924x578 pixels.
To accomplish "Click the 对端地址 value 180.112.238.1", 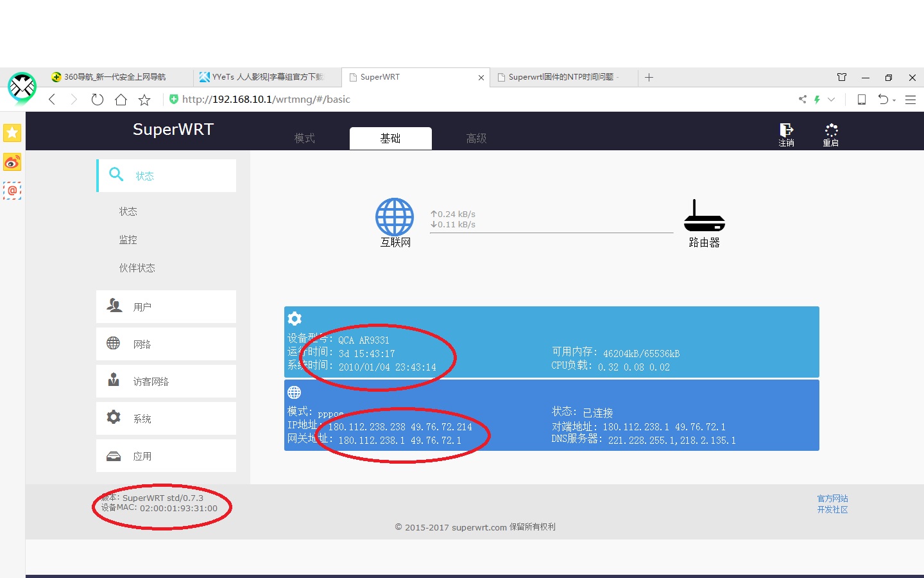I will pos(636,427).
